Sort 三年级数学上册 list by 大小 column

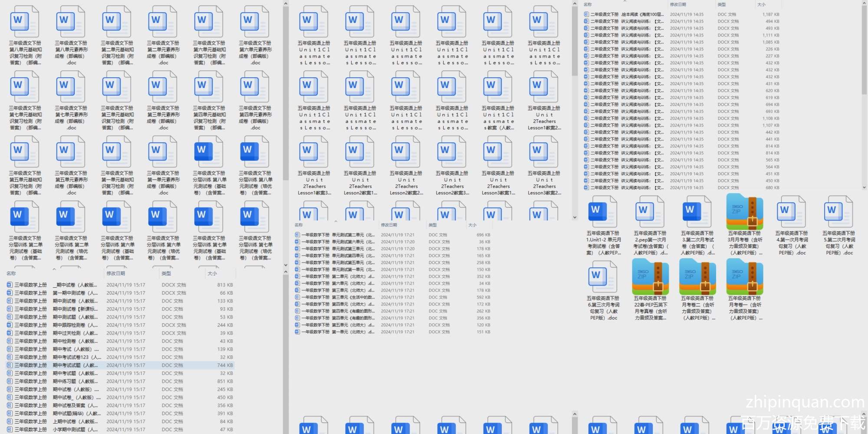click(x=212, y=273)
